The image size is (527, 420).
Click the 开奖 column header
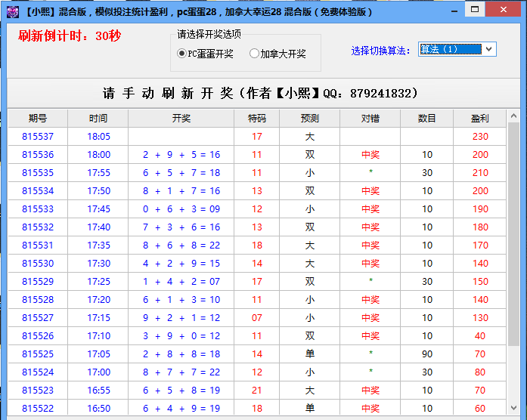pyautogui.click(x=181, y=118)
